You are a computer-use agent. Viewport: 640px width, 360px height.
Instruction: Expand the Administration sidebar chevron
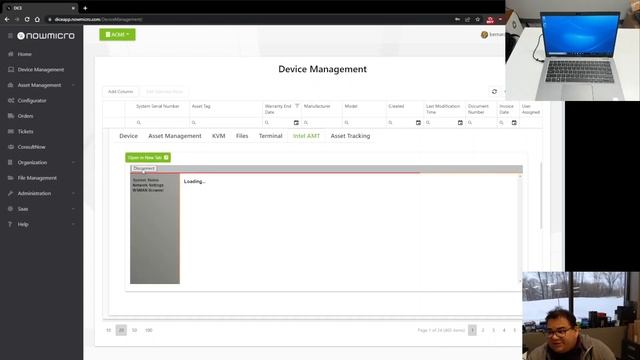(x=73, y=193)
